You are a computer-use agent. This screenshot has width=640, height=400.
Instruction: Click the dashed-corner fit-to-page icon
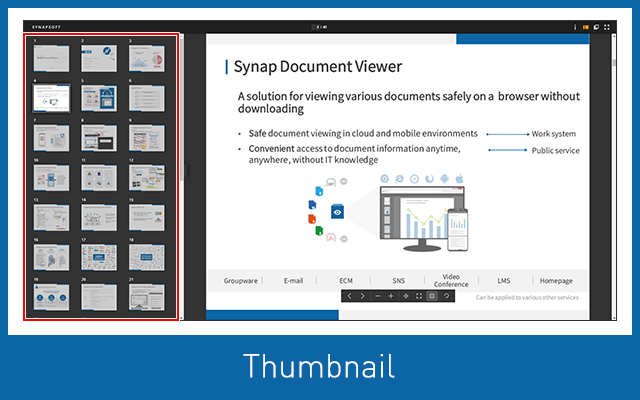coord(419,296)
